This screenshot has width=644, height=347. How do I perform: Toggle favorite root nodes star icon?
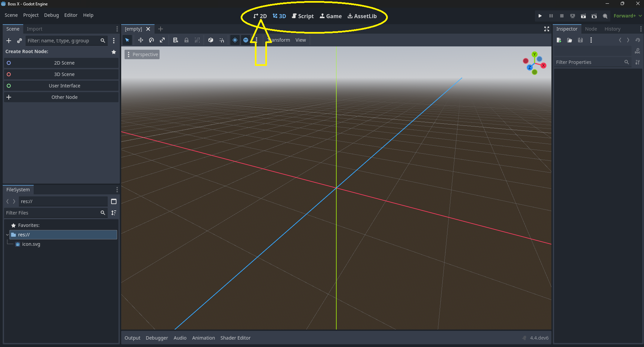click(x=114, y=52)
